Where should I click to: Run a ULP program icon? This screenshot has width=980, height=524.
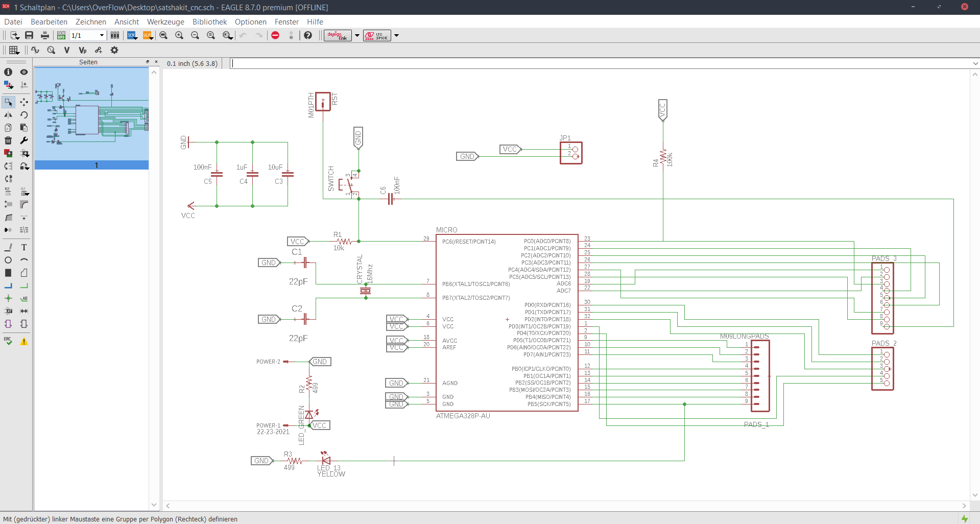tap(148, 35)
